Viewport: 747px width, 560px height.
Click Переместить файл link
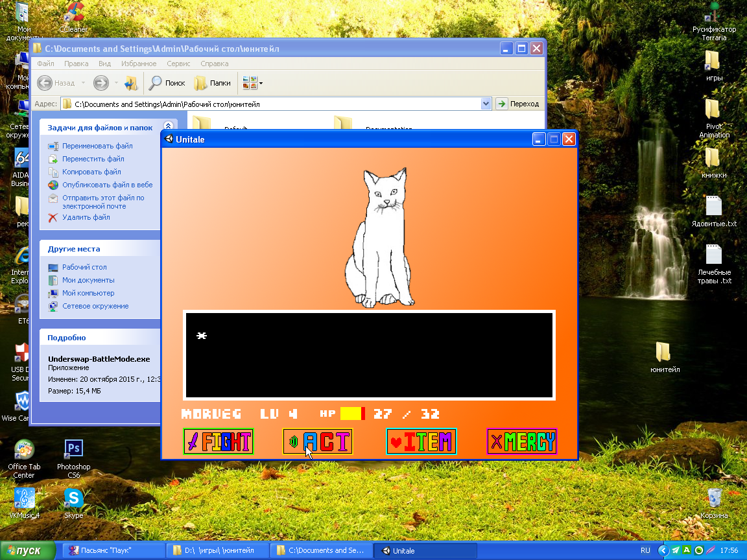tap(93, 159)
